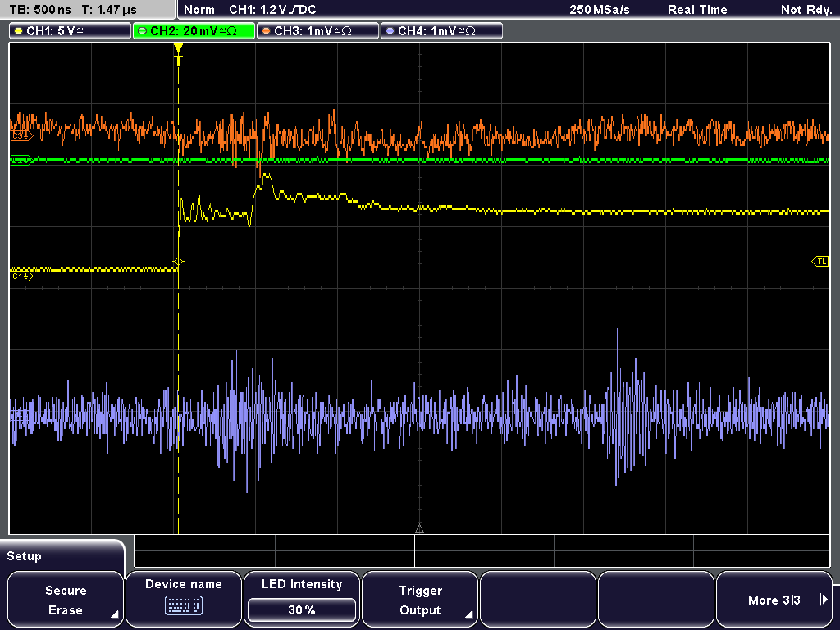Image resolution: width=840 pixels, height=630 pixels.
Task: Open the Secure Erase menu
Action: [66, 600]
